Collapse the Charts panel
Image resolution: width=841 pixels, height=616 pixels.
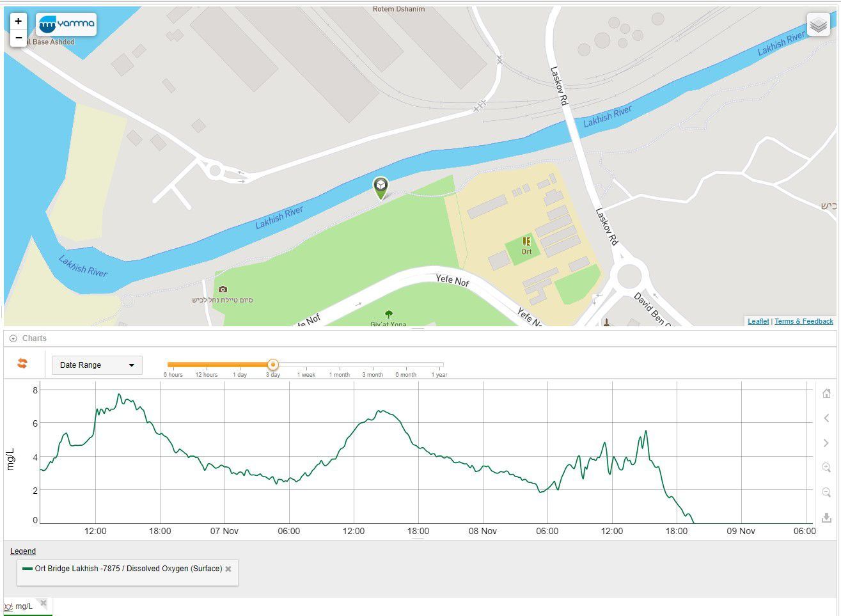pyautogui.click(x=13, y=338)
